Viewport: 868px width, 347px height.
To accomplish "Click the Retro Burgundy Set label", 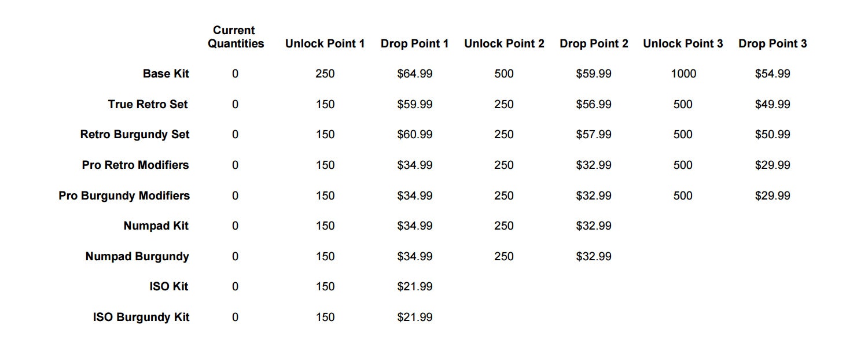I will coord(135,135).
